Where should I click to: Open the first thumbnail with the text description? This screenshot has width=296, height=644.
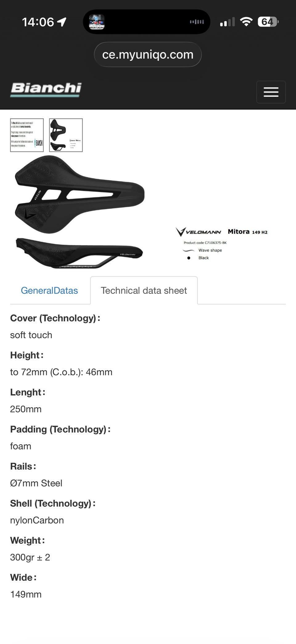(27, 135)
